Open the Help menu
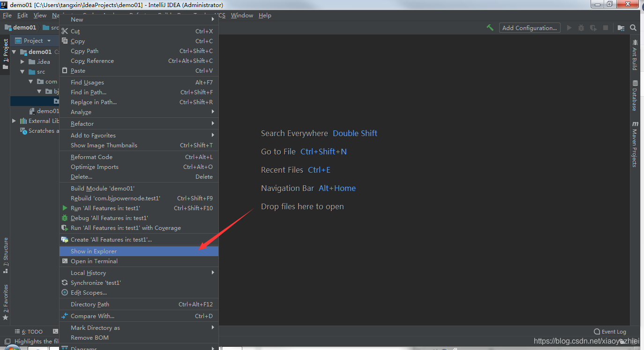The image size is (644, 350). (x=265, y=15)
